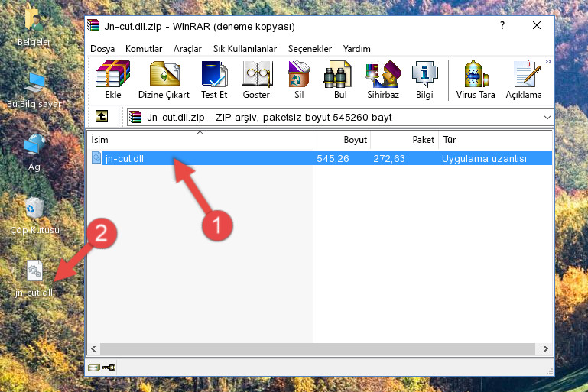Open the Seçenekler menu
The width and height of the screenshot is (588, 392).
(310, 49)
